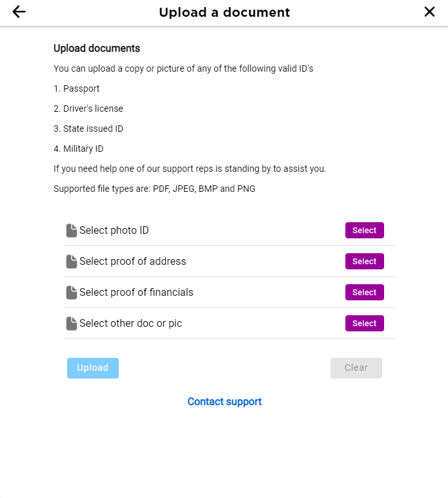Close the Upload a document dialog
This screenshot has width=448, height=498.
429,12
